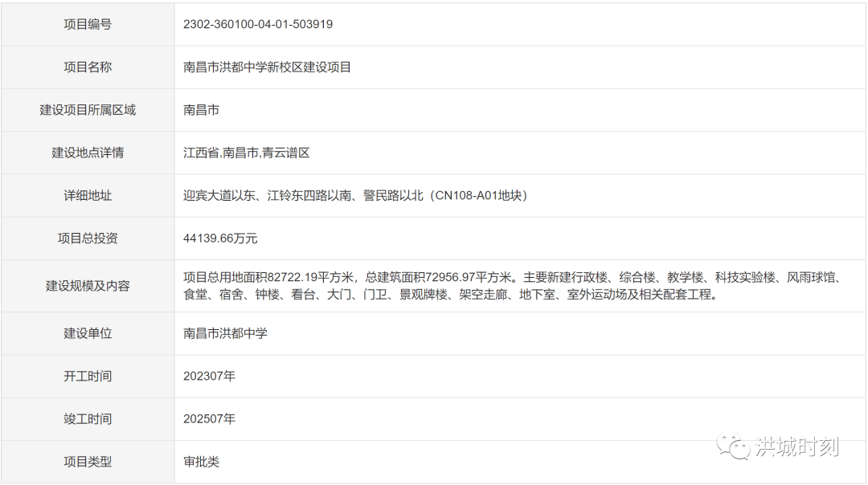Select the 建设地点详情 label
Image resolution: width=868 pixels, height=485 pixels.
pyautogui.click(x=88, y=153)
